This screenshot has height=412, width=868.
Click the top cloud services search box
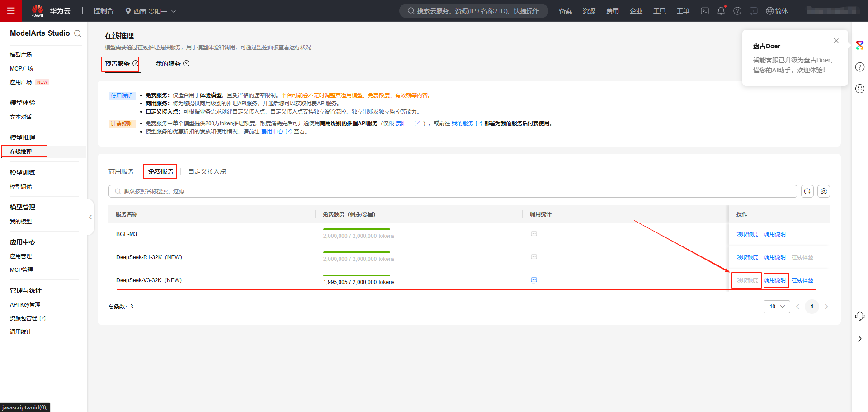[474, 11]
